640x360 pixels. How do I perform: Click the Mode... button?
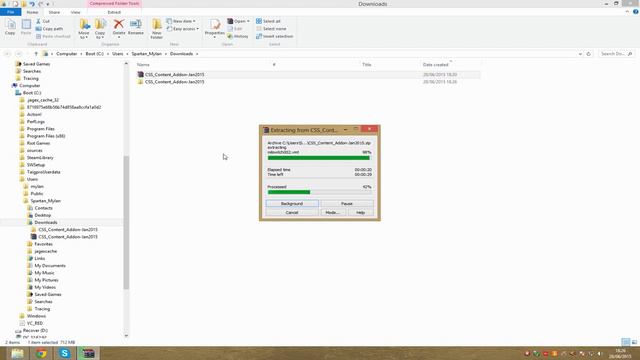[x=332, y=213]
